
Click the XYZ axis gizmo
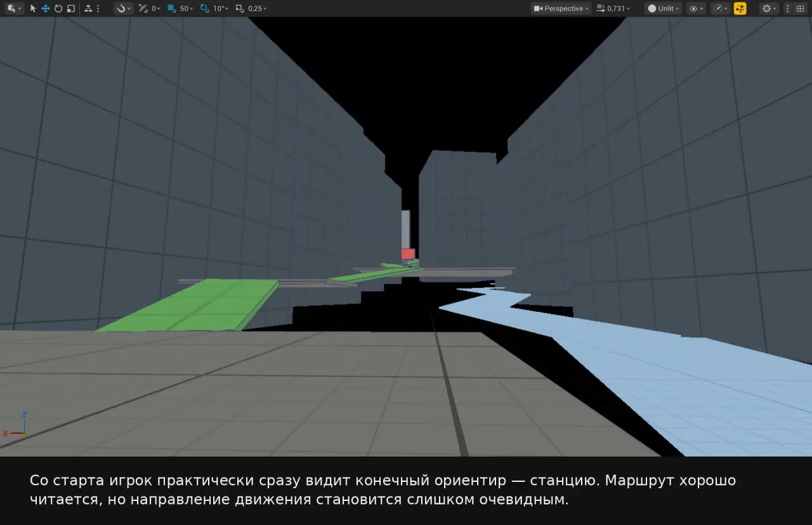(x=16, y=426)
